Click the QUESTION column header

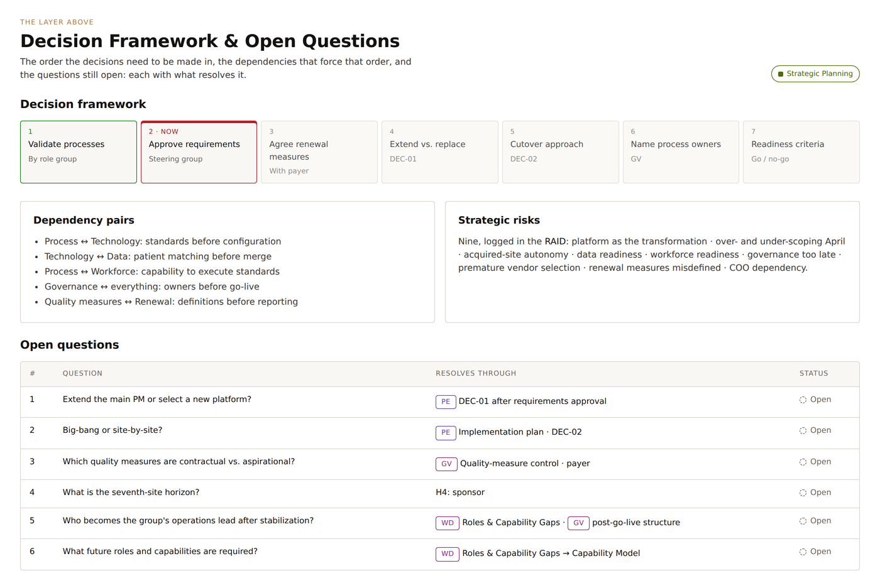82,373
